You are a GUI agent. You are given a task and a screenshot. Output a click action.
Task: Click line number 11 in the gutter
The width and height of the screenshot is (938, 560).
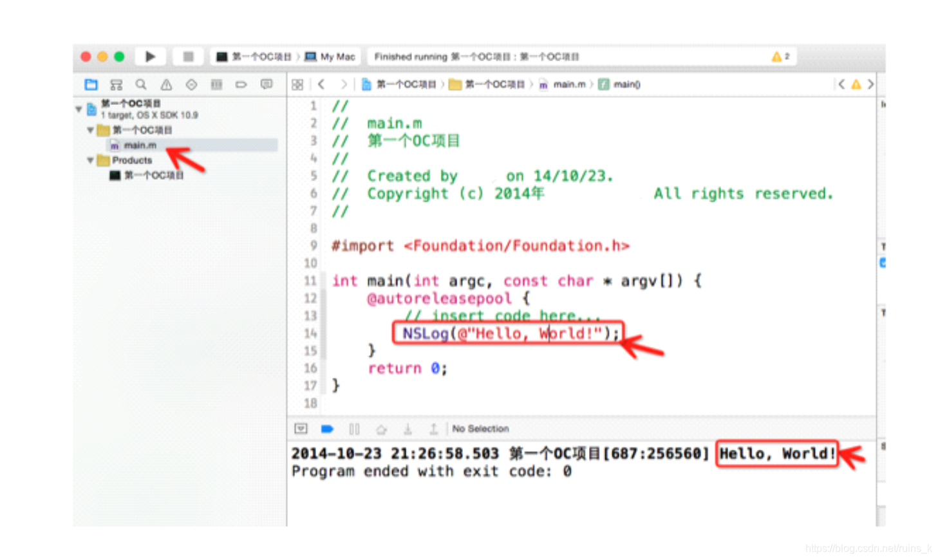coord(310,281)
